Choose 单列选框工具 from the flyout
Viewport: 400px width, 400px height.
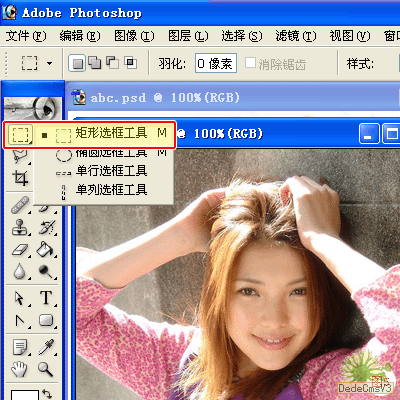click(104, 190)
